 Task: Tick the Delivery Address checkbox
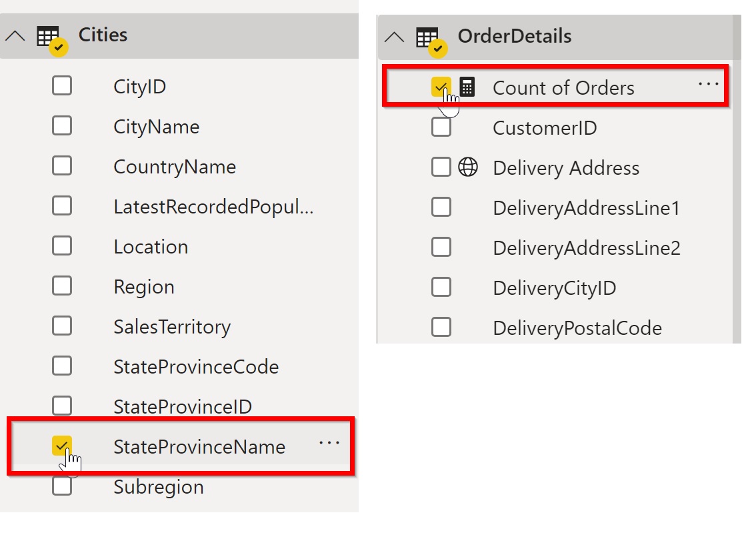point(441,167)
